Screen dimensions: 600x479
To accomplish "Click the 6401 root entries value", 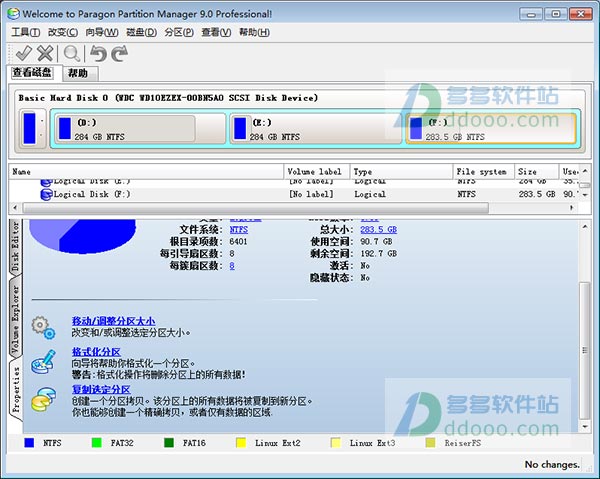I will [238, 241].
